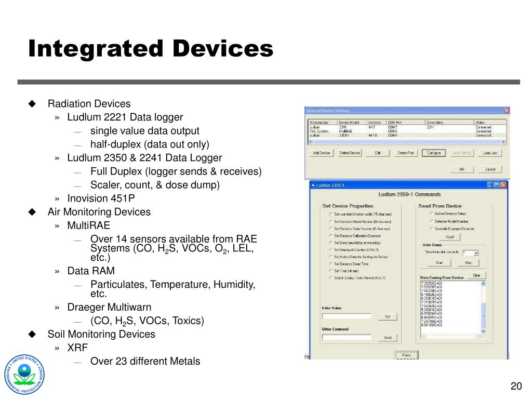The image size is (532, 399).
Task: Click the Detector column header
Action: point(377,122)
